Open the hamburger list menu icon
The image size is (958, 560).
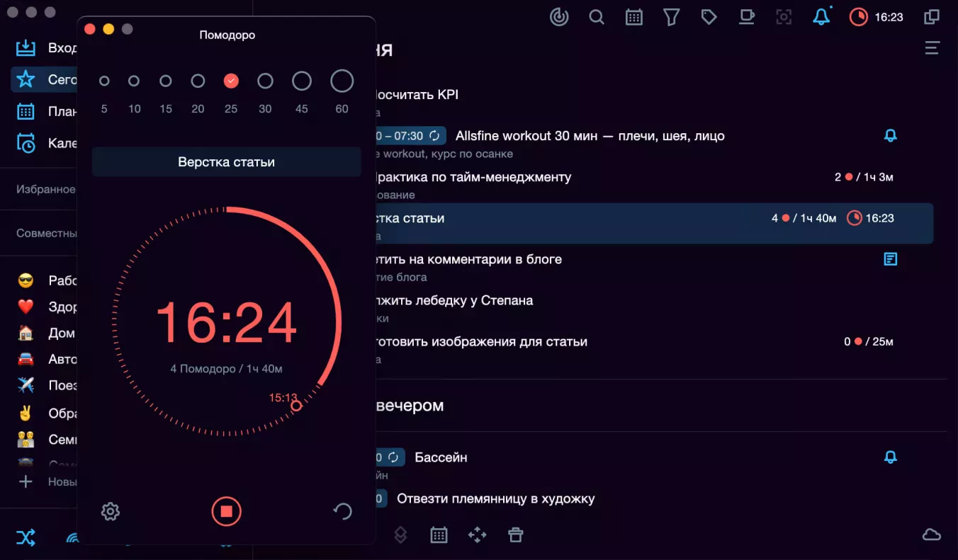(x=932, y=48)
